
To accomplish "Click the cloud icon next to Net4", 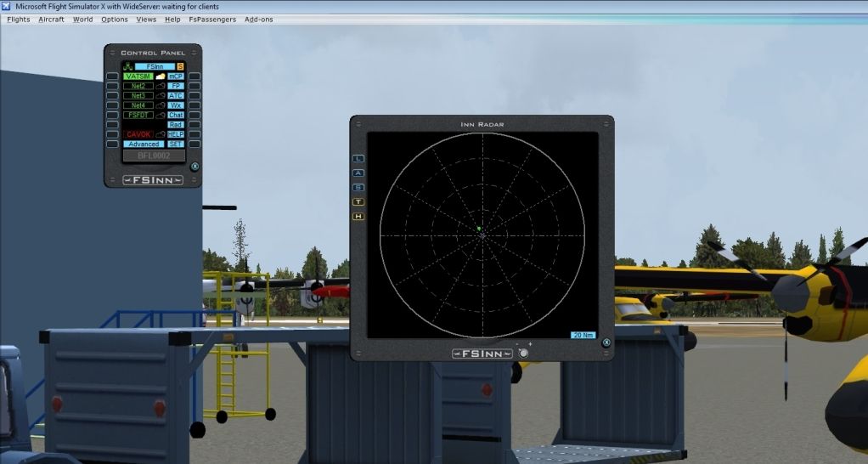I will coord(161,105).
